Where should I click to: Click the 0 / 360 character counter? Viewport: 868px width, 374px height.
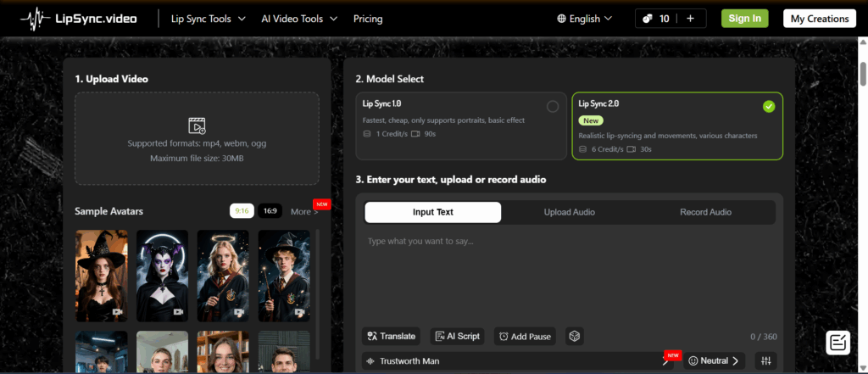[764, 337]
